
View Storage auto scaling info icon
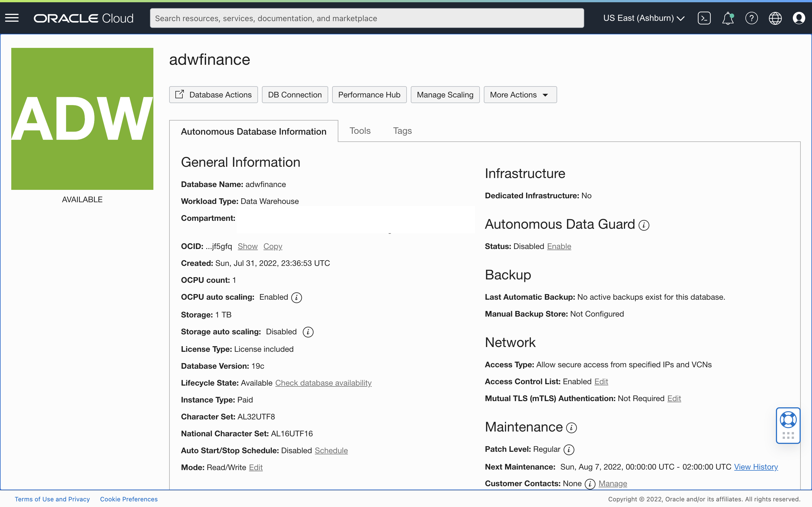tap(308, 332)
